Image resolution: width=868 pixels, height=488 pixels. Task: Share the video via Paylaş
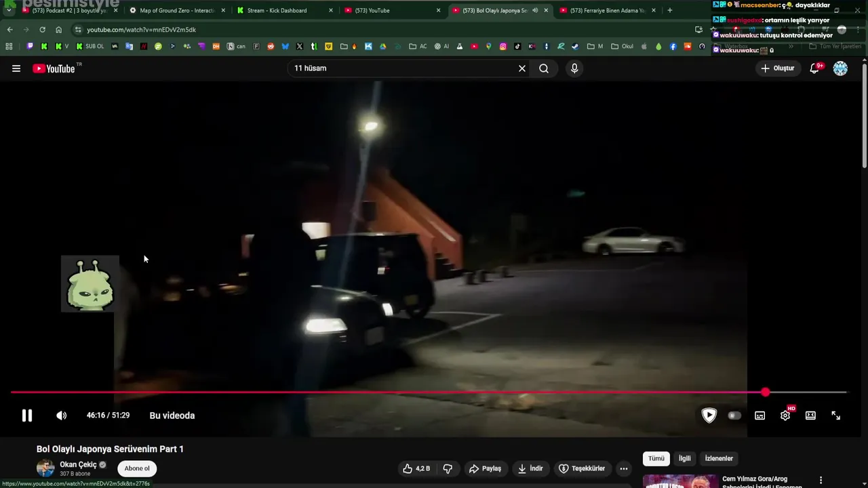[x=486, y=468]
